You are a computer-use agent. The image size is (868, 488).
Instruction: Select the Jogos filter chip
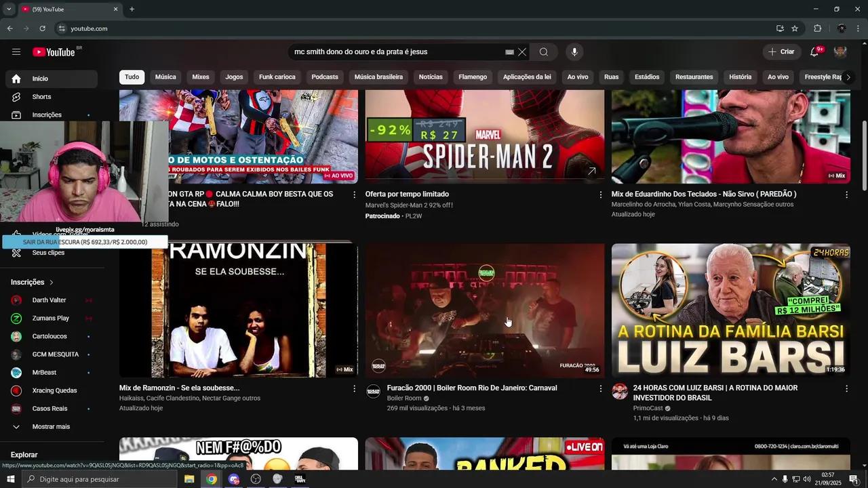pos(234,77)
